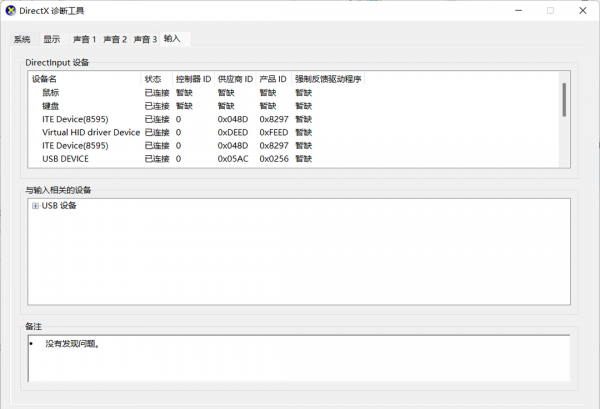Click inside the 备注 notes text box
Screen dimensions: 600x409
(x=300, y=358)
